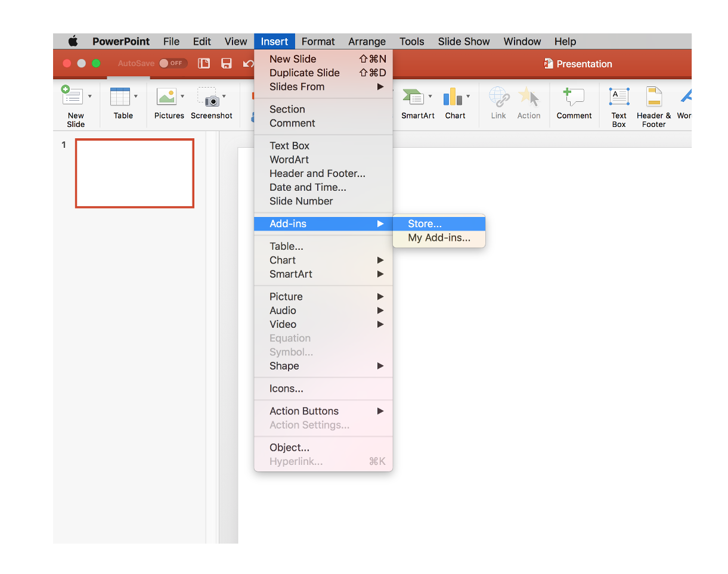This screenshot has width=728, height=574.
Task: Open the Slides From submenu
Action: [x=323, y=86]
